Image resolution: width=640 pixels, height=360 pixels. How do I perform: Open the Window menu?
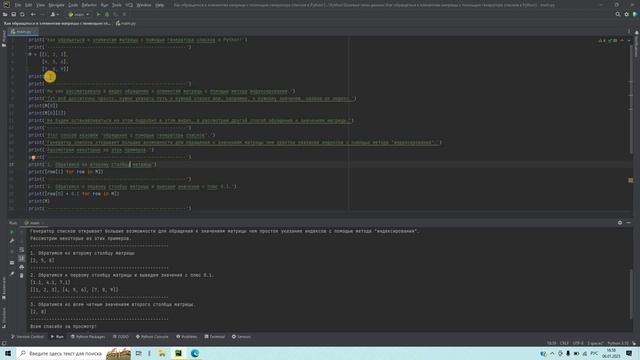[144, 5]
